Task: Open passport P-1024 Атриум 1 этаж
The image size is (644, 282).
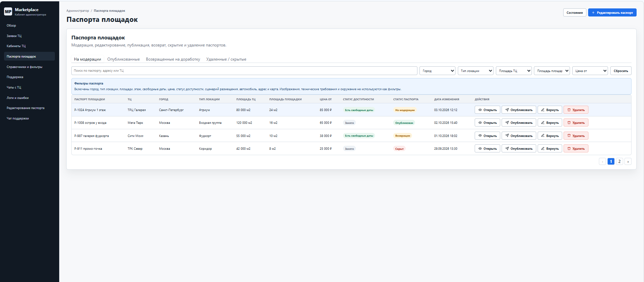Action: coord(487,110)
